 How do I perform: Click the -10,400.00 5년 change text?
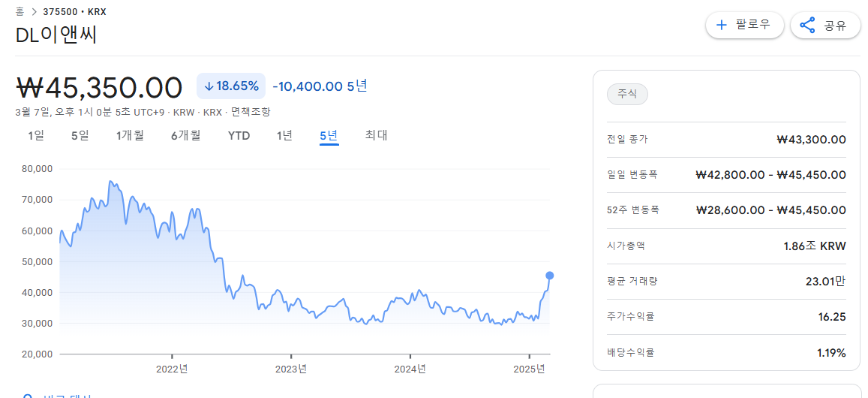click(x=320, y=86)
